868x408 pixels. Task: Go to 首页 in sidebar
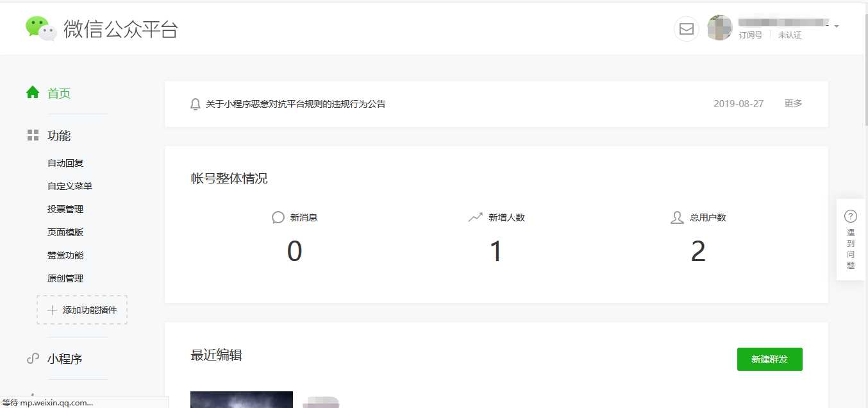click(x=59, y=94)
